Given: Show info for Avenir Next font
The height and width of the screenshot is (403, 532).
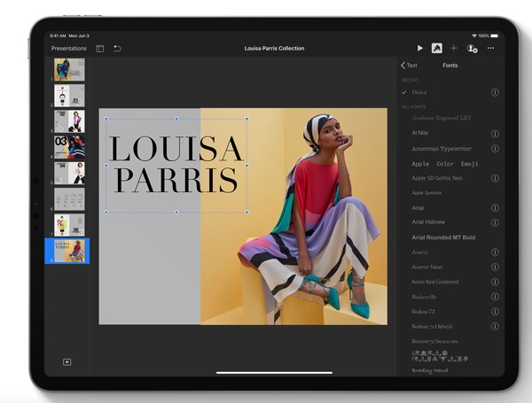Looking at the screenshot, I should coord(495,267).
